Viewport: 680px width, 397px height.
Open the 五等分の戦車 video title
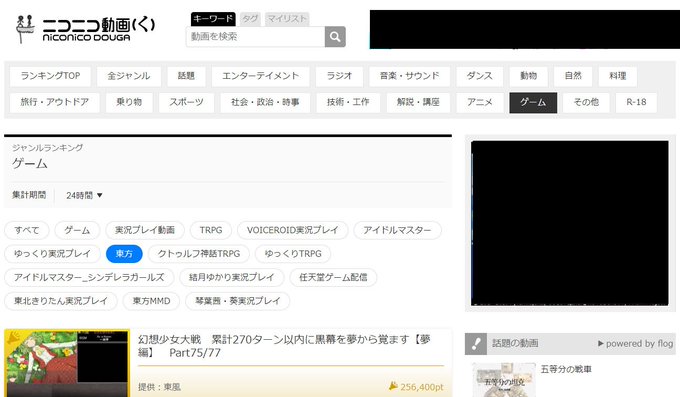pos(566,369)
